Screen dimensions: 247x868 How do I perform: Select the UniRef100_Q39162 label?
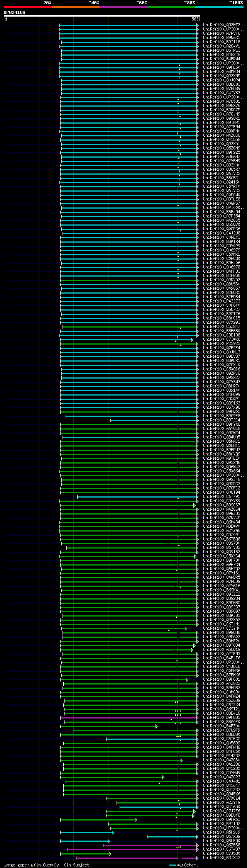(x=222, y=552)
